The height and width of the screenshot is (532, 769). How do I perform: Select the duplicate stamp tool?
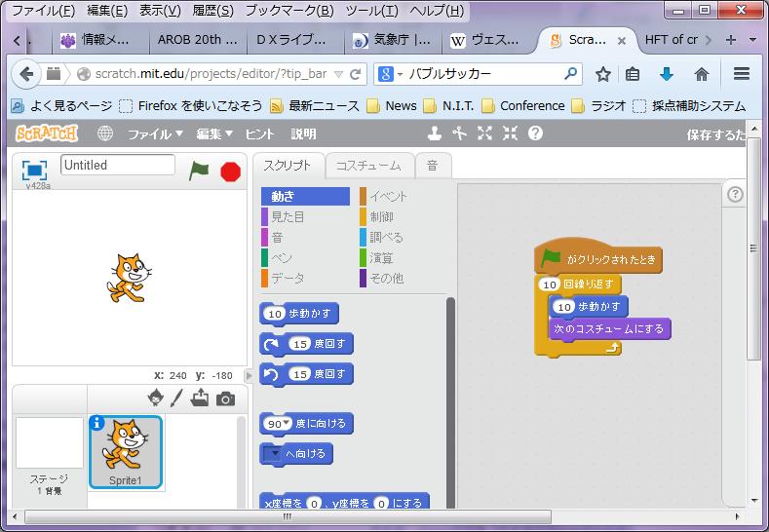click(435, 133)
